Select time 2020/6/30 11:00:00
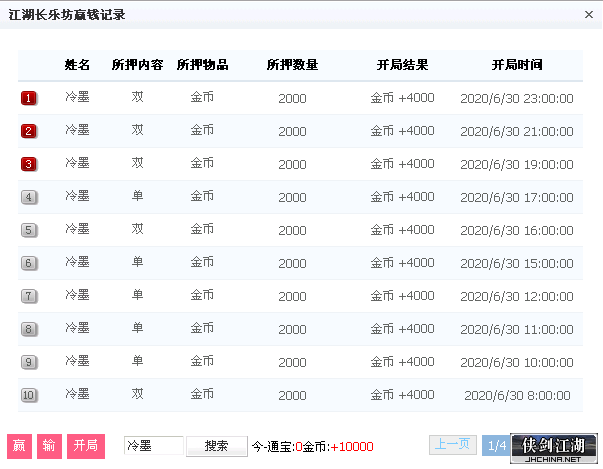The height and width of the screenshot is (469, 603). [x=517, y=330]
